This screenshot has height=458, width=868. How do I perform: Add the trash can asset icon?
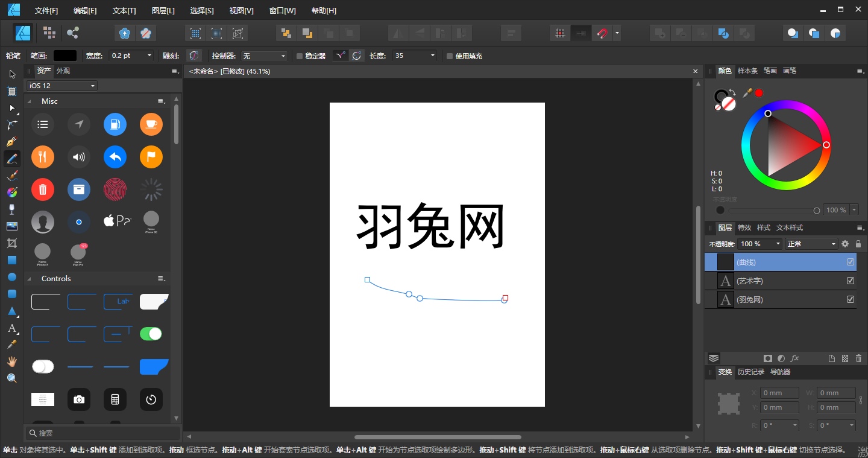point(43,189)
